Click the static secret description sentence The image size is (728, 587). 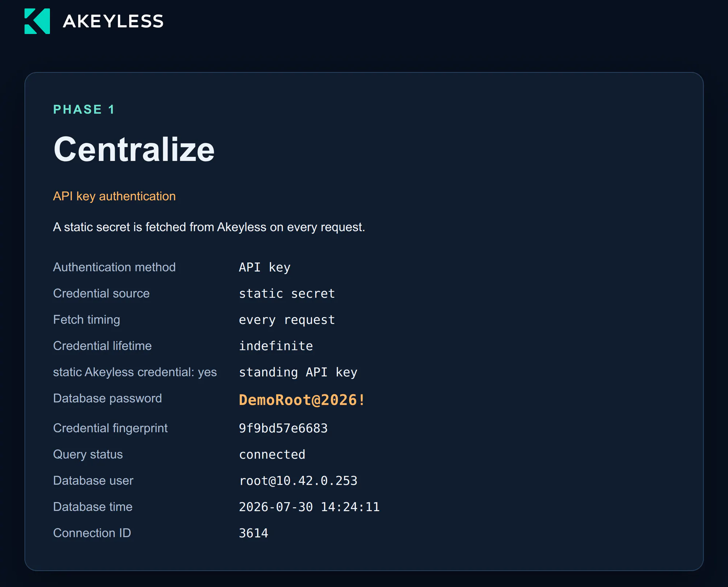pyautogui.click(x=209, y=227)
